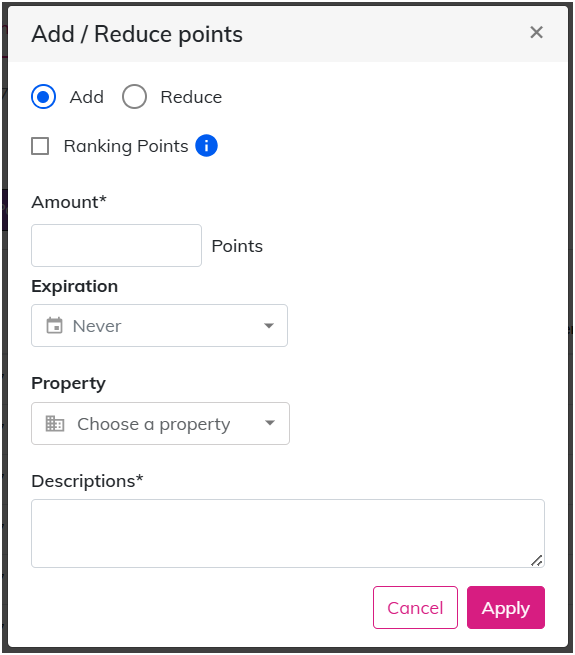
Task: Close the Add / Reduce points dialog
Action: pyautogui.click(x=536, y=32)
